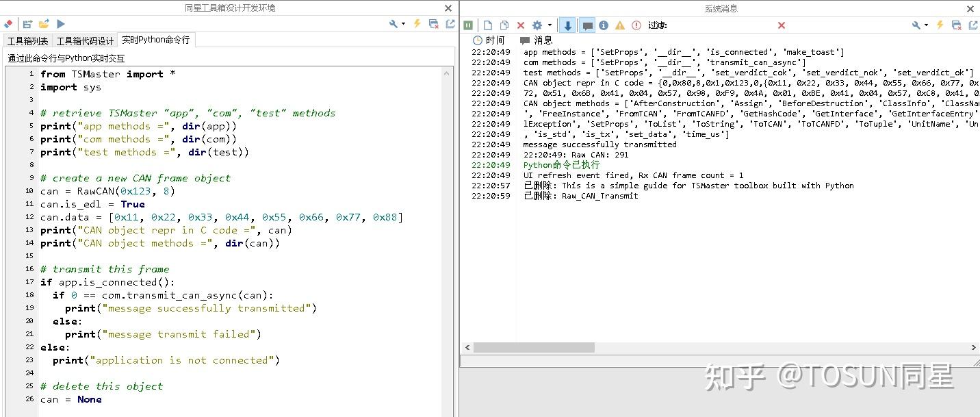The height and width of the screenshot is (417, 980).
Task: Click the new blank page icon in system messages
Action: (488, 25)
